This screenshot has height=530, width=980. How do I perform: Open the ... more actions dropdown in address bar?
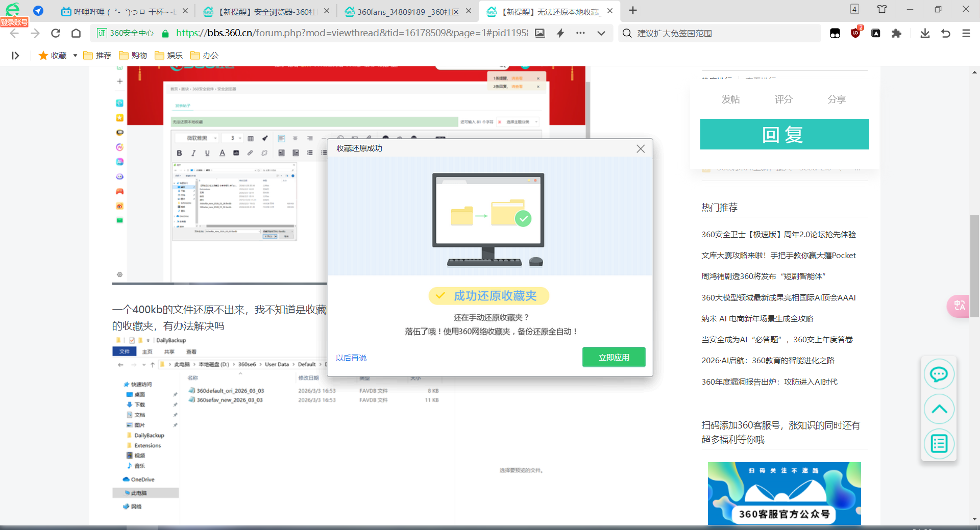(x=581, y=33)
